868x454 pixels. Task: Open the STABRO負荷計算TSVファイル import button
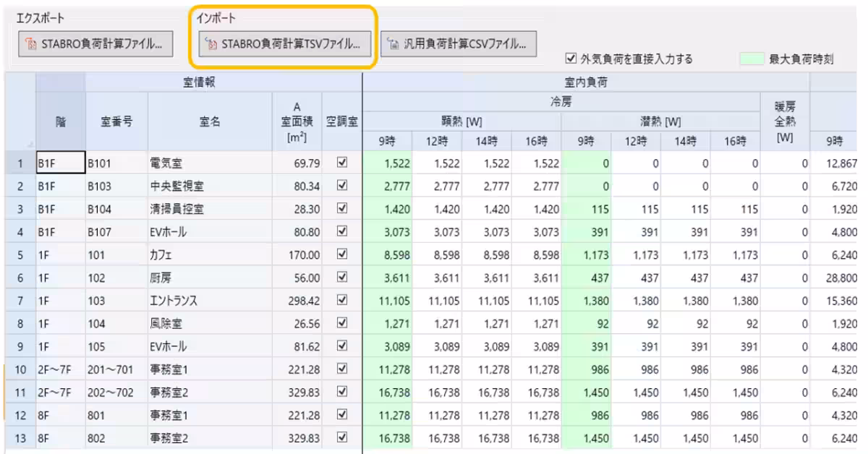point(284,44)
